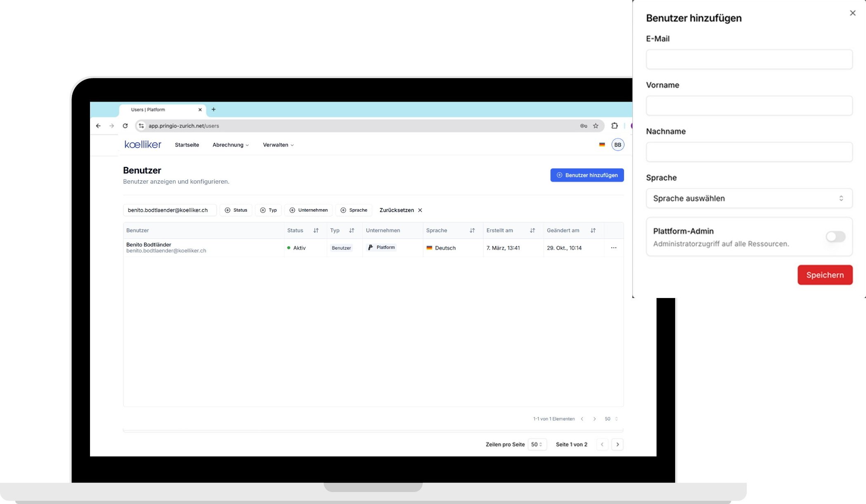Screen dimensions: 866x504
Task: Reload the page with the refresh icon
Action: pos(125,126)
